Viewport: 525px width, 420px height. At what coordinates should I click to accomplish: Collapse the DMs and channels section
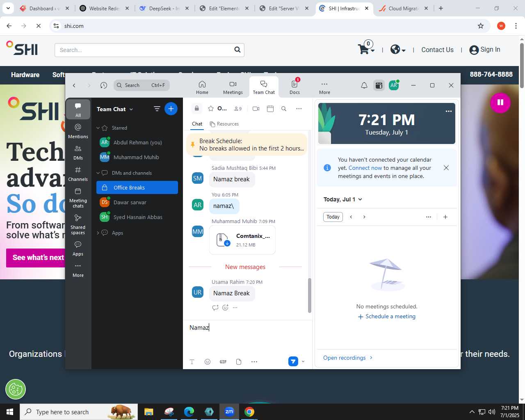(x=98, y=173)
